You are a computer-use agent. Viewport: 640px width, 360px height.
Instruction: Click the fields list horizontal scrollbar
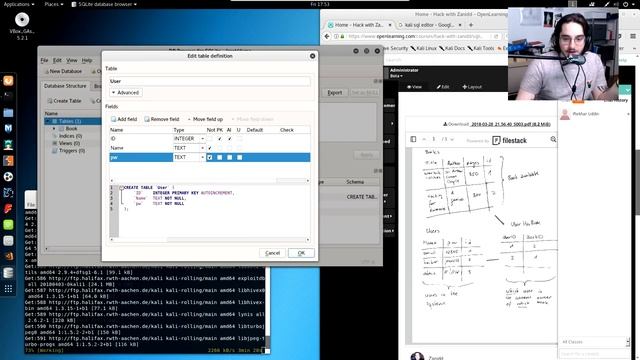pos(210,180)
